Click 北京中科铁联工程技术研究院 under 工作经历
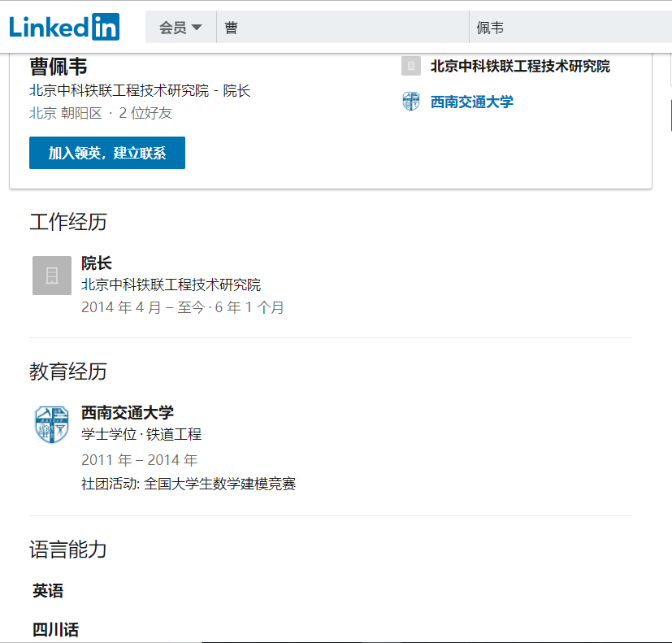The image size is (672, 643). click(171, 285)
